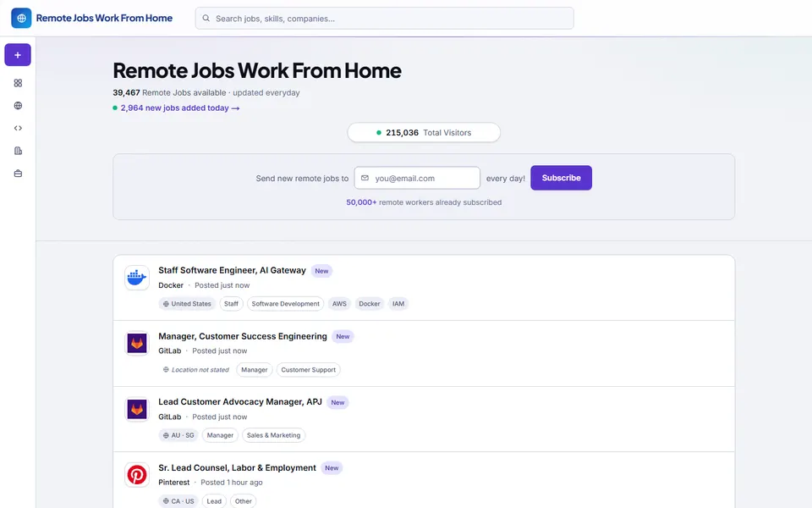Select the Sales & Marketing tag

point(273,435)
